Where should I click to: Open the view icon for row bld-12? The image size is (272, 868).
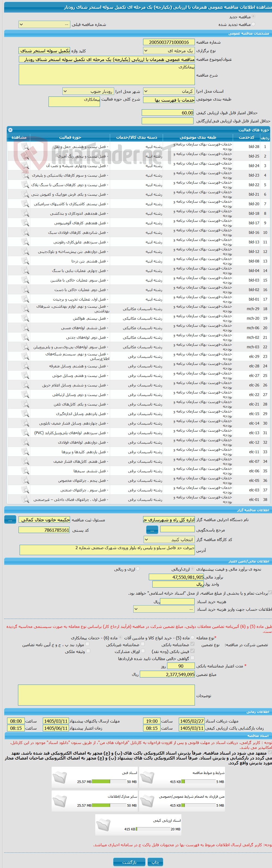[25, 251]
